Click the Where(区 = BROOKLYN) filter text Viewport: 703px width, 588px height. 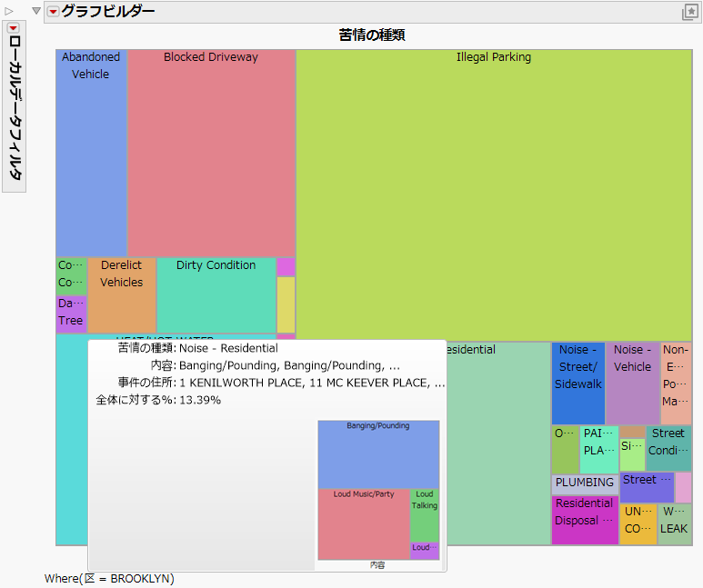109,579
